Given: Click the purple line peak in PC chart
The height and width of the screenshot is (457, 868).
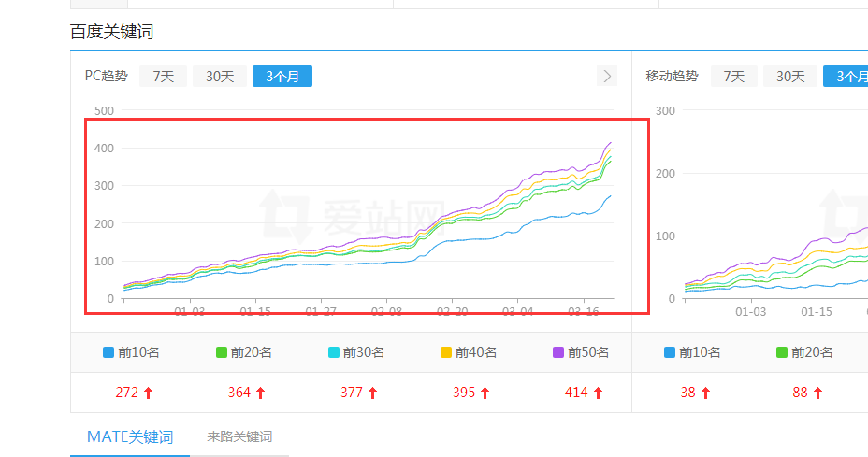Looking at the screenshot, I should pyautogui.click(x=611, y=143).
